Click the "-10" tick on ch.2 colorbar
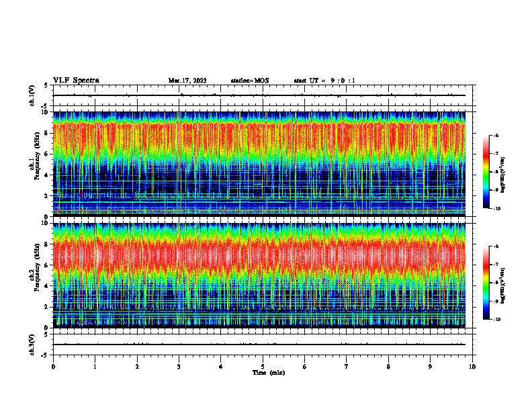Screen dimensions: 532x411 tap(497, 320)
